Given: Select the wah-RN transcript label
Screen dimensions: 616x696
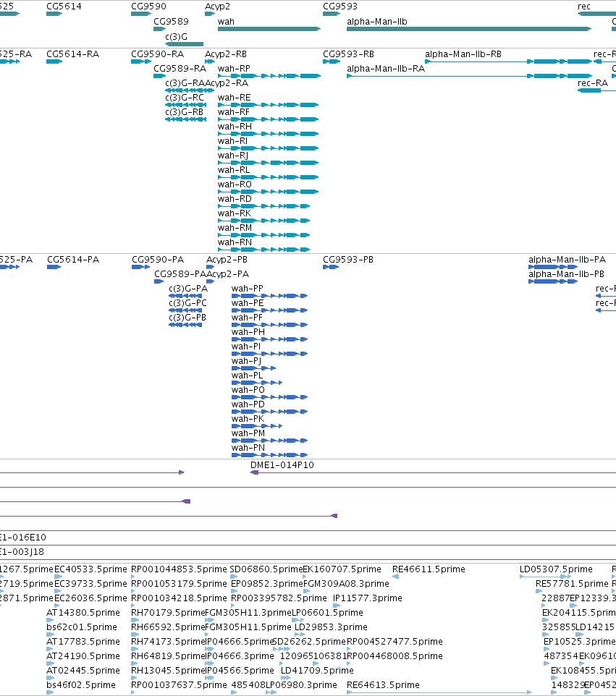Looking at the screenshot, I should pos(235,242).
